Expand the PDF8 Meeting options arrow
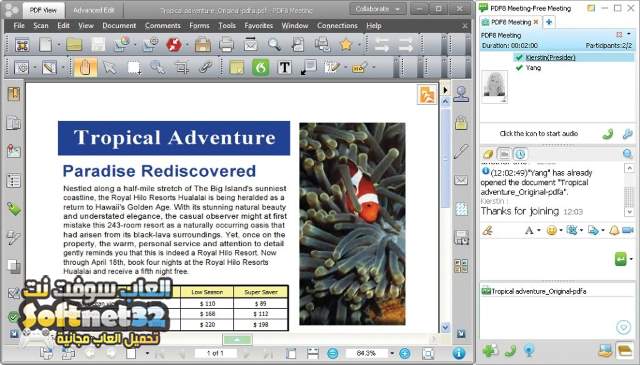 [x=629, y=34]
